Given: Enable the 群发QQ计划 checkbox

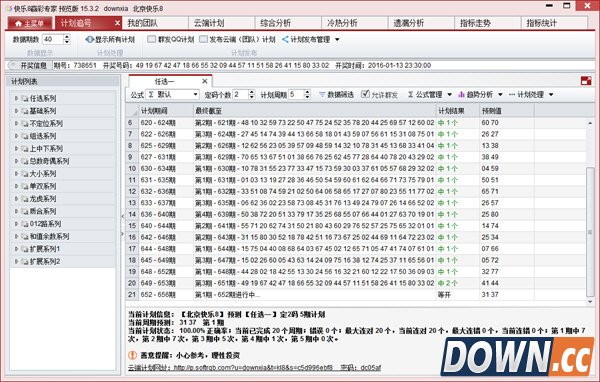Looking at the screenshot, I should [152, 39].
